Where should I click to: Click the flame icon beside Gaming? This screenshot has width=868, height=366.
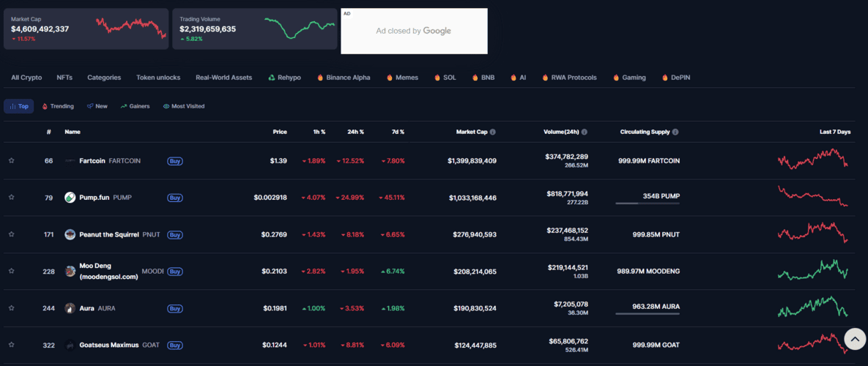coord(615,78)
